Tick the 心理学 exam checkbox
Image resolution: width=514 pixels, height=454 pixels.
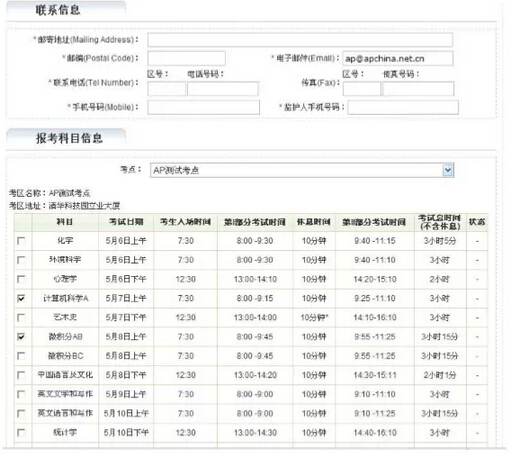pyautogui.click(x=21, y=279)
